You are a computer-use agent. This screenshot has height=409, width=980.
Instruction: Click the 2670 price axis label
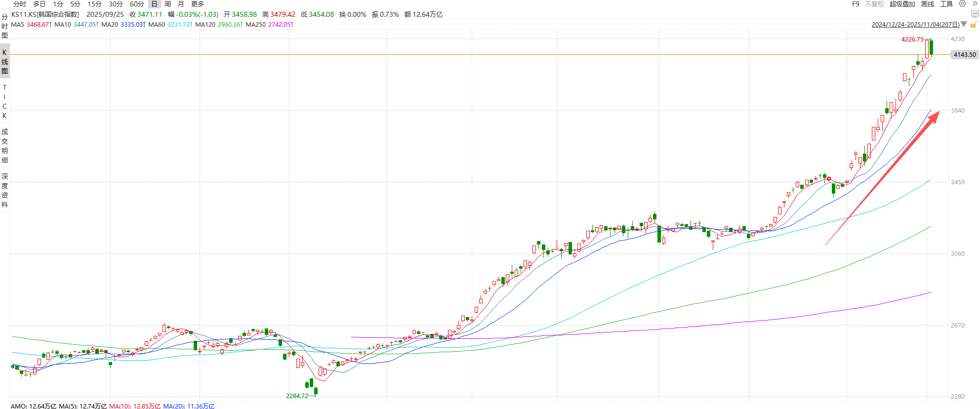[958, 326]
